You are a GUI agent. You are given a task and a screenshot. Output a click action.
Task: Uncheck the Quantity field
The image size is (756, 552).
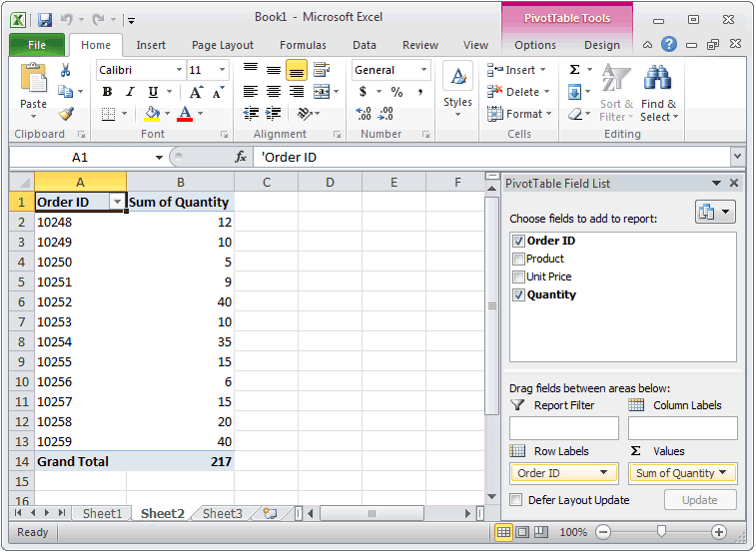(518, 294)
